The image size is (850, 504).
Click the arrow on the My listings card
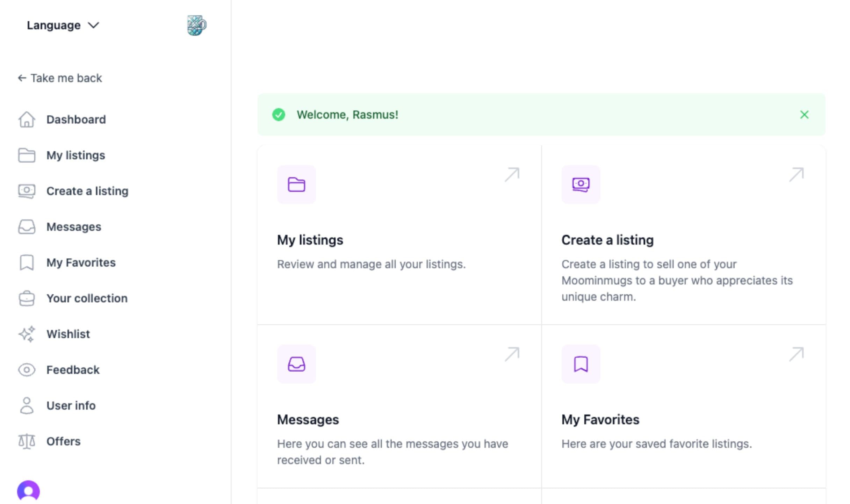point(512,174)
